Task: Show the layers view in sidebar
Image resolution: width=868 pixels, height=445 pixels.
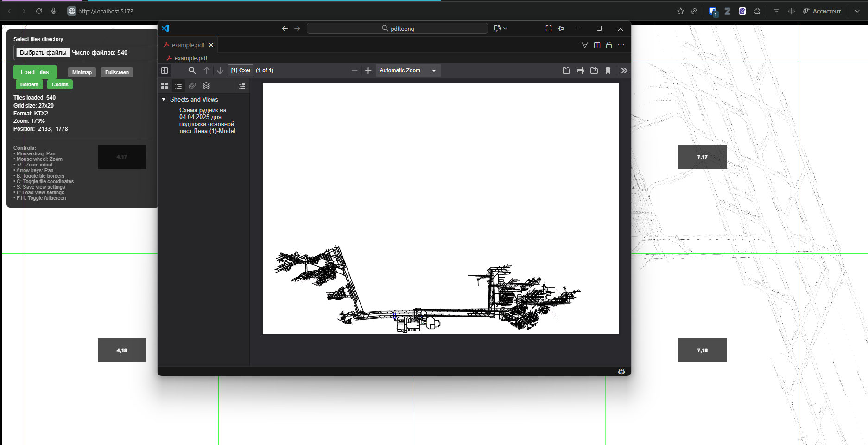Action: (x=206, y=86)
